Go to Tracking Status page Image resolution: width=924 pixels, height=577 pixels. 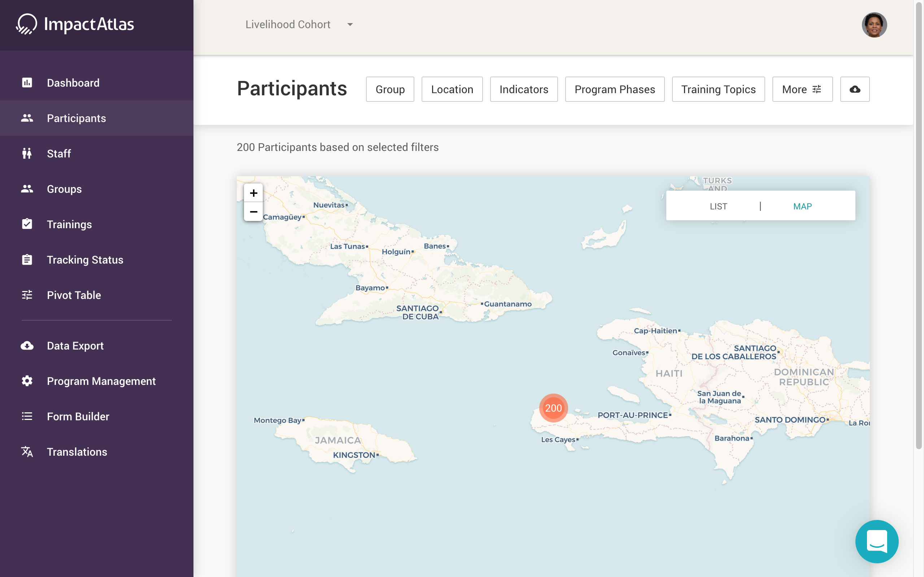tap(85, 260)
